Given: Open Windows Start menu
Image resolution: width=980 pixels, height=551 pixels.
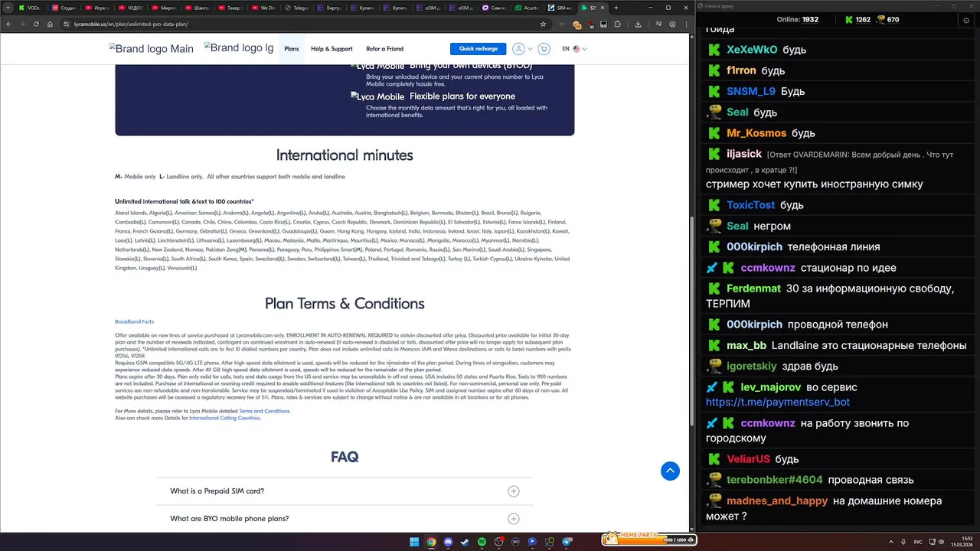Looking at the screenshot, I should coord(414,542).
